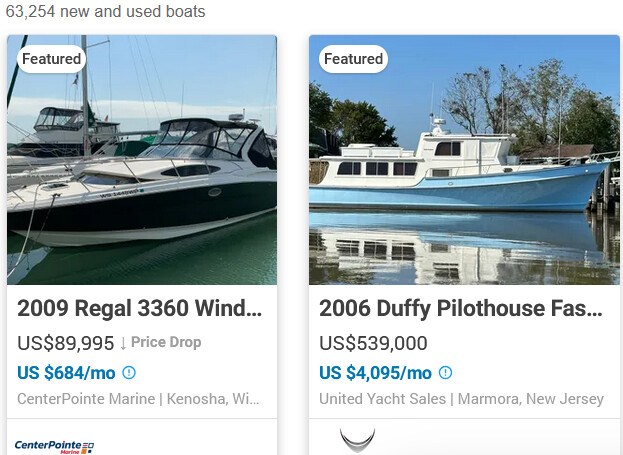Click the Price Drop label

point(166,342)
